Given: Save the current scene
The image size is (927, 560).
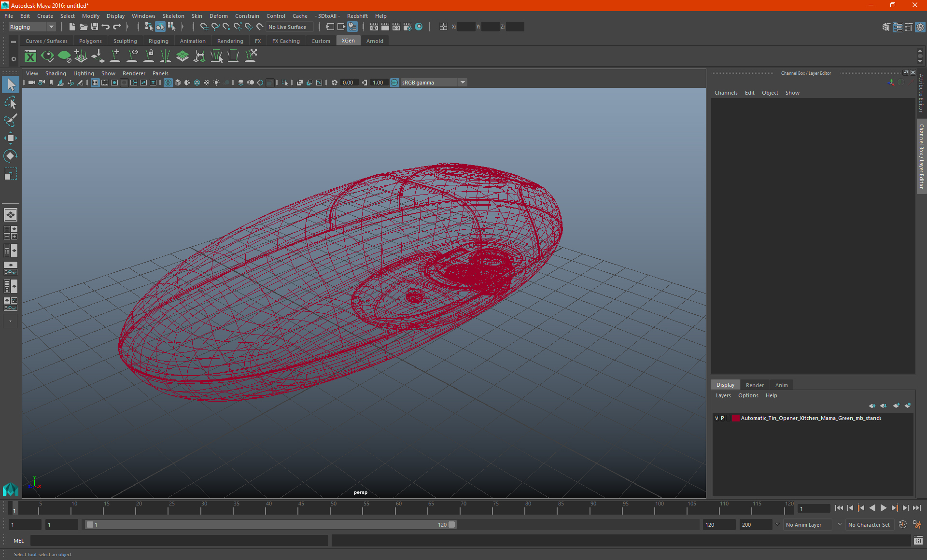Looking at the screenshot, I should (x=95, y=27).
